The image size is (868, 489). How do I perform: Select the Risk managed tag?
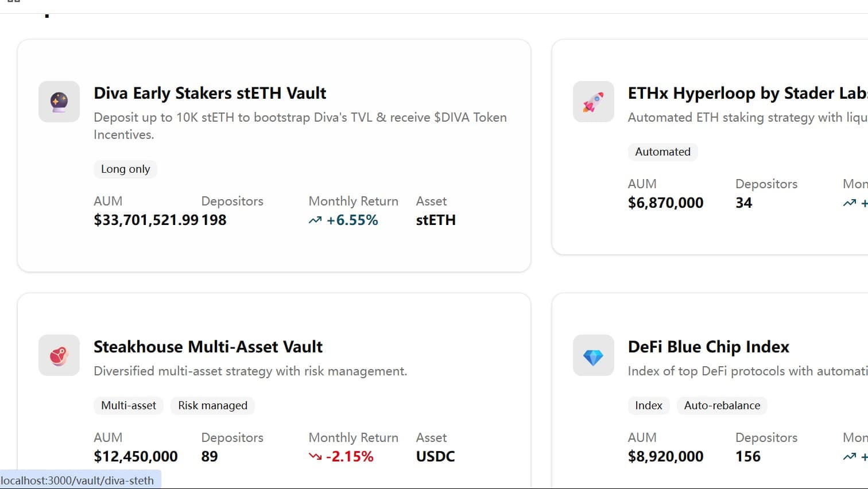pyautogui.click(x=212, y=406)
